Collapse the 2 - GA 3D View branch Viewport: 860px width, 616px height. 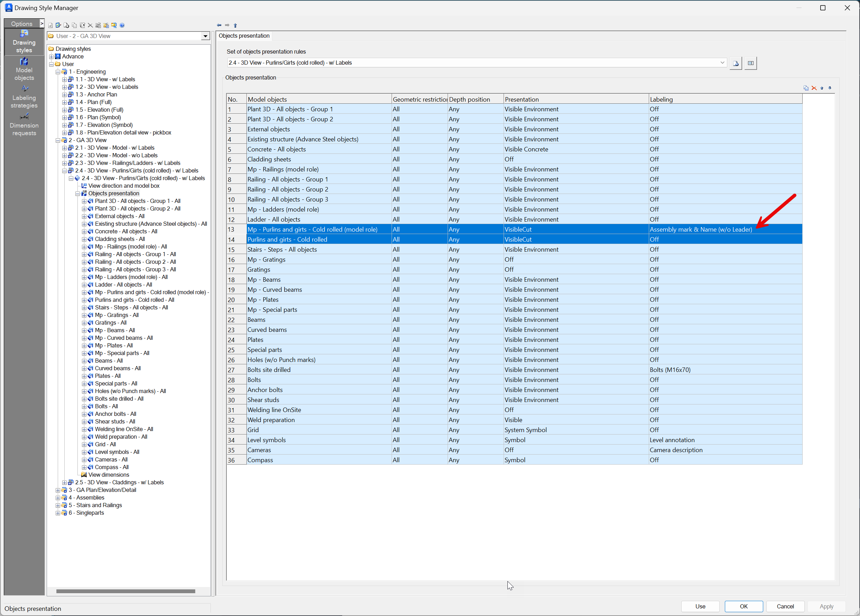(x=58, y=140)
